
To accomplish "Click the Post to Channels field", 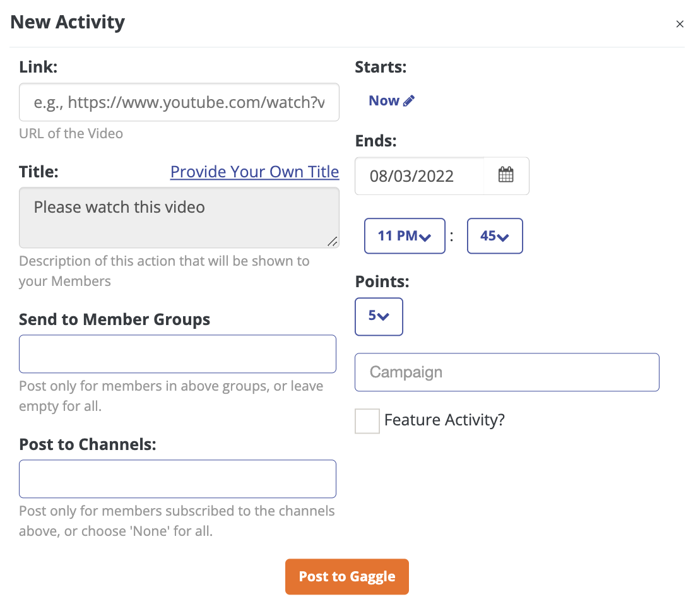I will point(177,479).
